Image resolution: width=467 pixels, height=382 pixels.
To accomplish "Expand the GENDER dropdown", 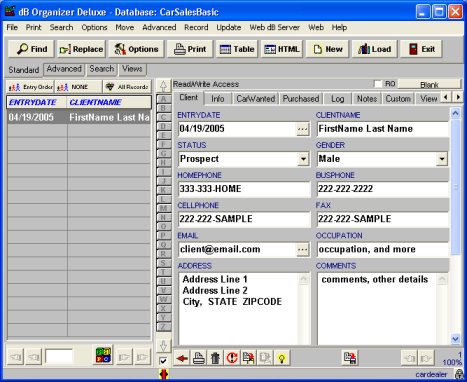I will (x=442, y=159).
